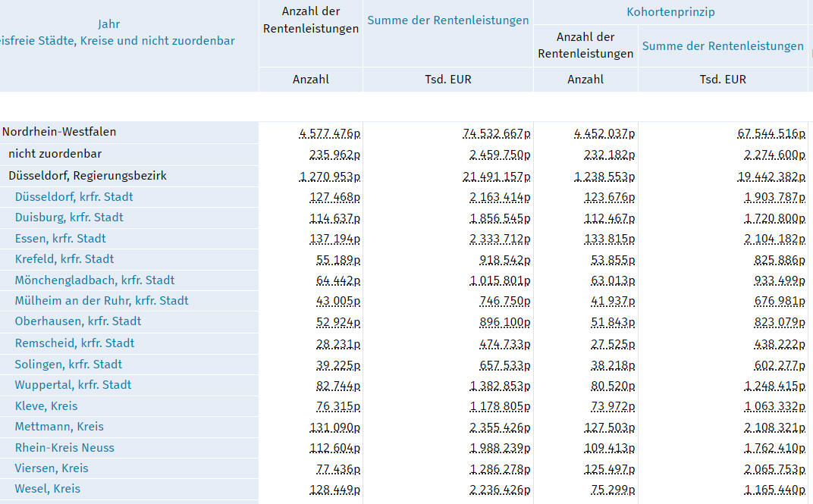Open Rhein-Kreis Neuss link
This screenshot has width=813, height=504.
(64, 448)
